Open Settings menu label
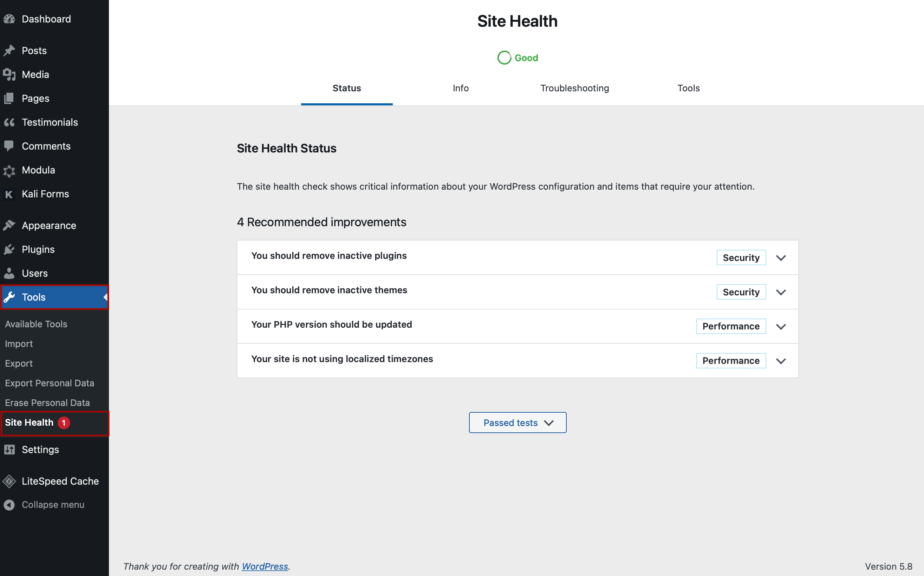 click(40, 450)
